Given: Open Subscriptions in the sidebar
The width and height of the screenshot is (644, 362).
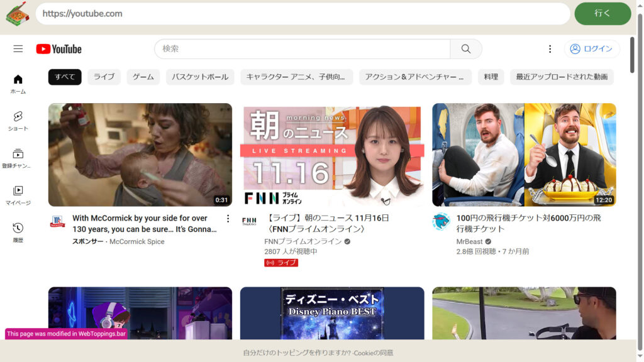Looking at the screenshot, I should [18, 158].
